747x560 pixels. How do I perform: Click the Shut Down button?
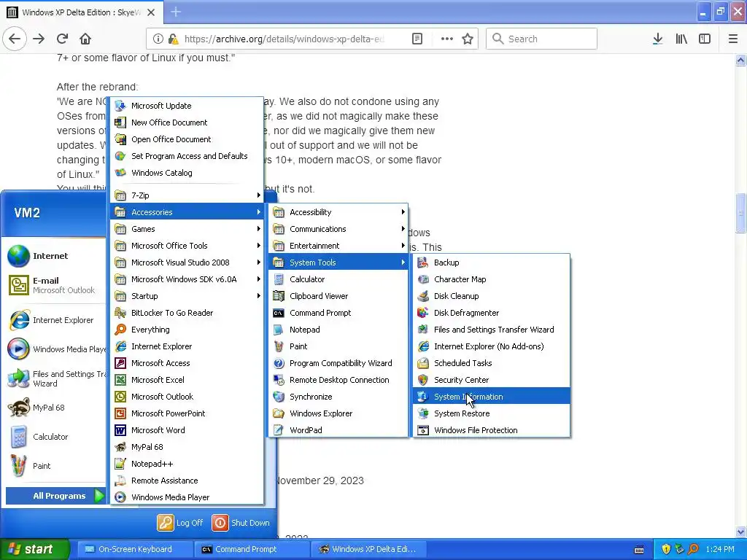pyautogui.click(x=241, y=522)
